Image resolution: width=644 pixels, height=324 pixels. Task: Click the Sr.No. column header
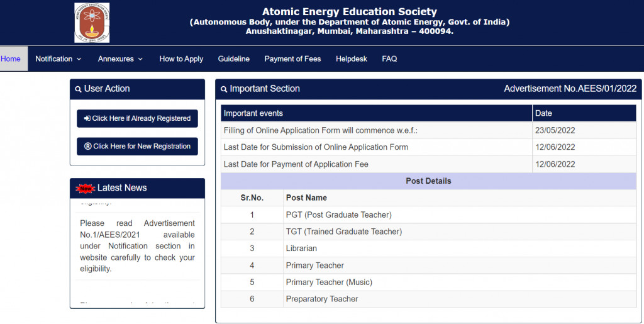252,198
